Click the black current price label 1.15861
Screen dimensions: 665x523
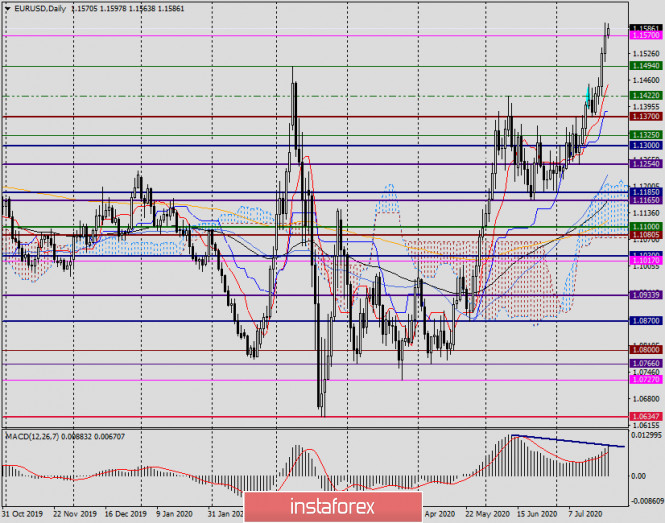tap(643, 28)
